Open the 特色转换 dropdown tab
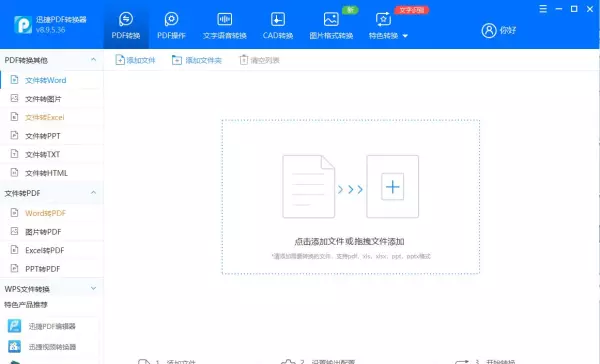Image resolution: width=600 pixels, height=364 pixels. click(x=388, y=25)
